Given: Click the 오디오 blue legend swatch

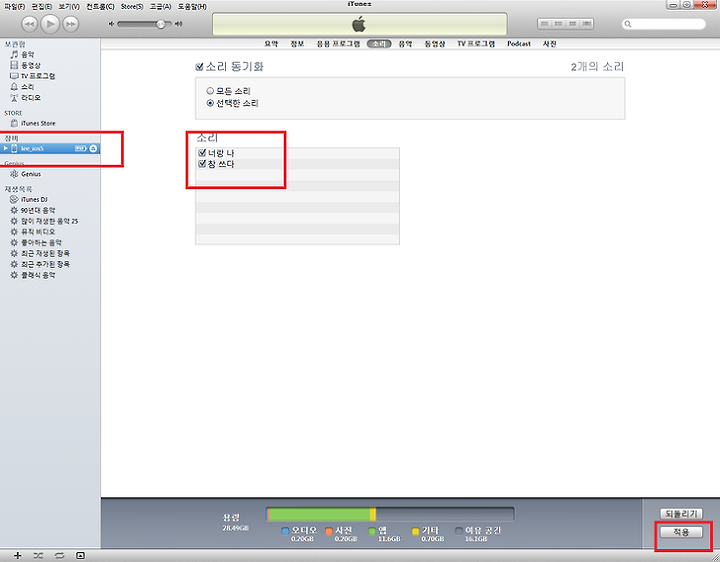Looking at the screenshot, I should (x=285, y=531).
